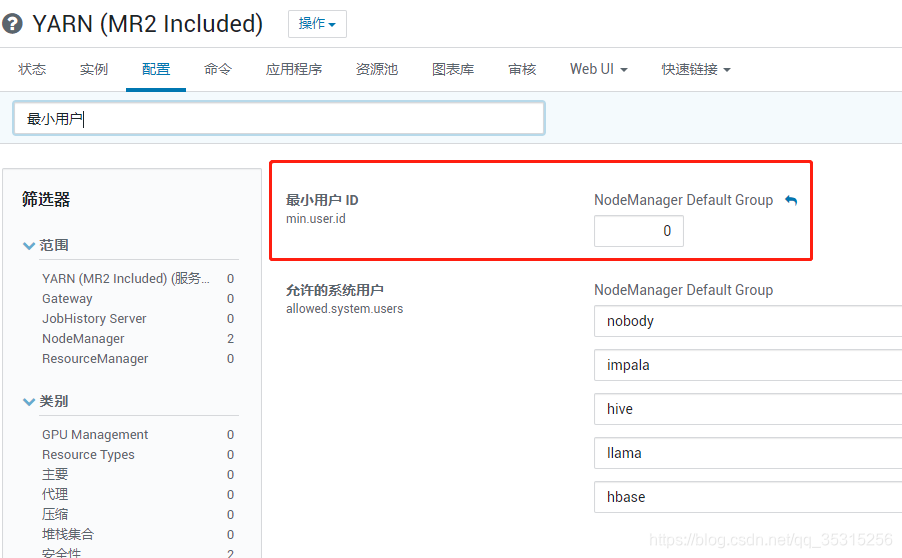
Task: Filter scope by ResourceManager
Action: point(95,359)
